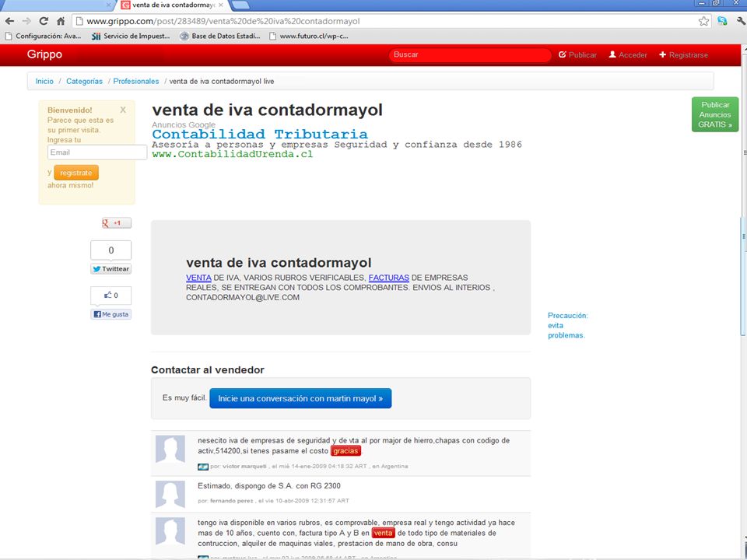Open Categorías in the breadcrumb
The image size is (747, 560).
coord(84,82)
